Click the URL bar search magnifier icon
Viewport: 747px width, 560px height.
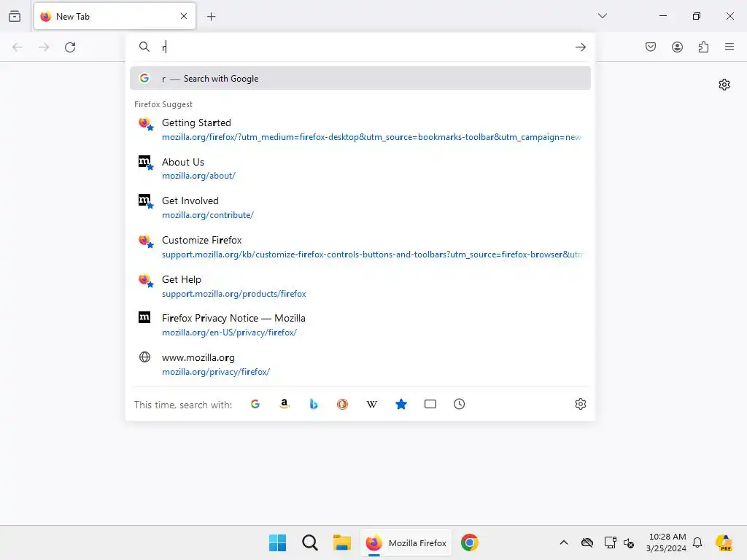tap(144, 47)
